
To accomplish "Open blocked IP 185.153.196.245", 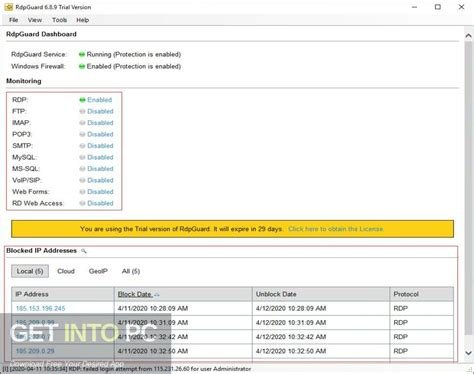I will [x=41, y=308].
